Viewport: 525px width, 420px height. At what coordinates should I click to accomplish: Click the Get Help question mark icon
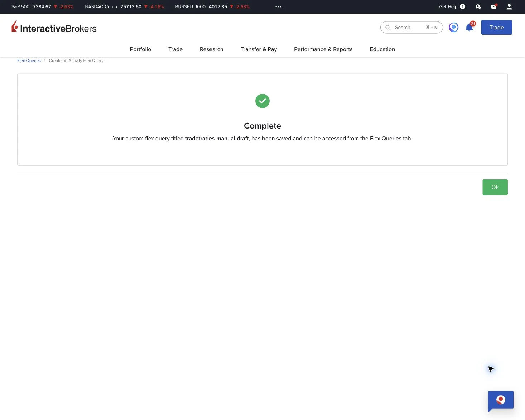click(462, 6)
